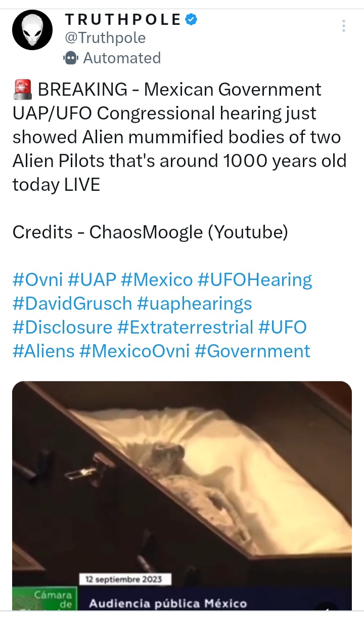Tap the #DavidGrusch hashtag

click(x=72, y=304)
